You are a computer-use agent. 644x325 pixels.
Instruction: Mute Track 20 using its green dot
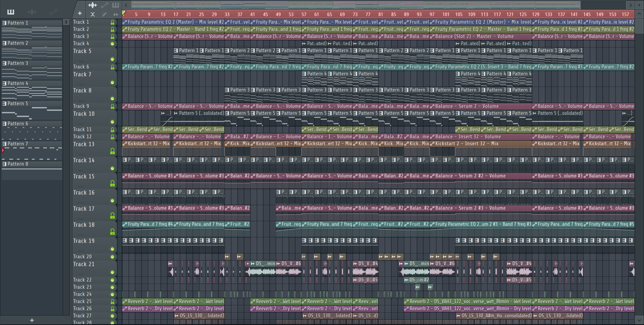[x=112, y=257]
